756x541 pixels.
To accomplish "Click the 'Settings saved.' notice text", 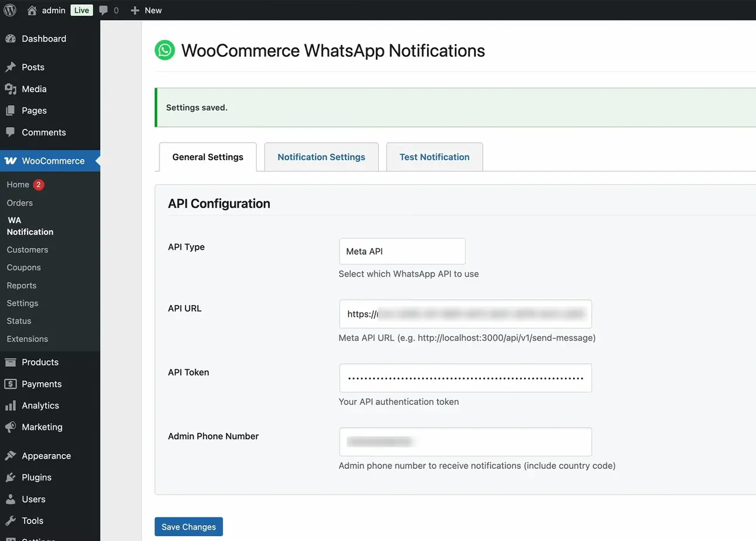I will (x=197, y=107).
